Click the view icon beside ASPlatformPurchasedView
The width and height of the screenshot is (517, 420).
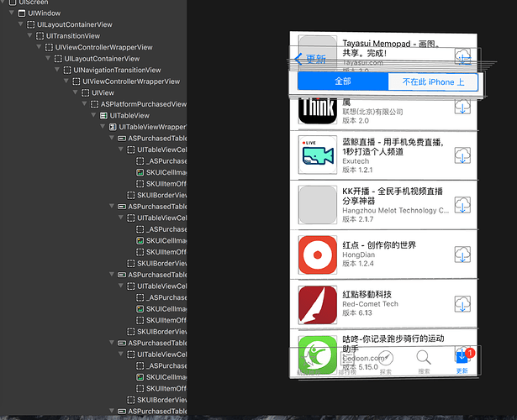click(94, 104)
